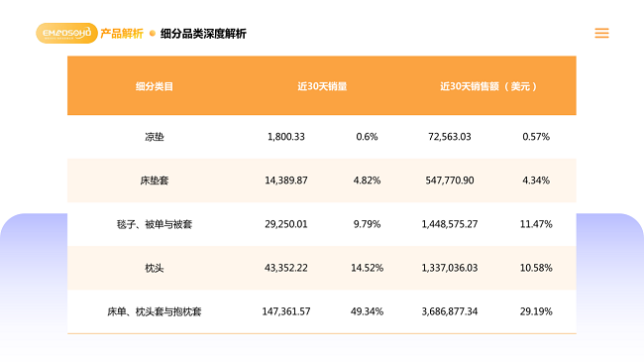The width and height of the screenshot is (644, 362).
Task: Click the EMEDSOHO logo badge
Action: [x=66, y=33]
